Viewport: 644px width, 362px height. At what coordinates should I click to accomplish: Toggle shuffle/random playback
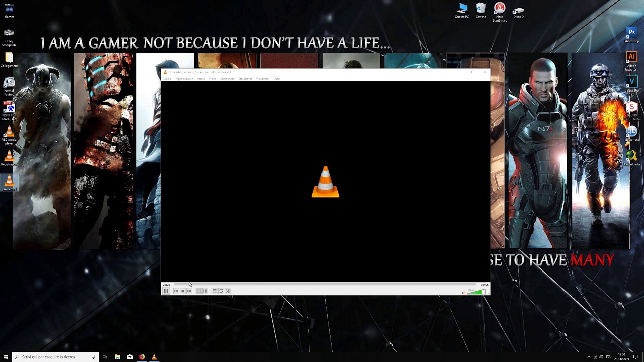click(228, 291)
